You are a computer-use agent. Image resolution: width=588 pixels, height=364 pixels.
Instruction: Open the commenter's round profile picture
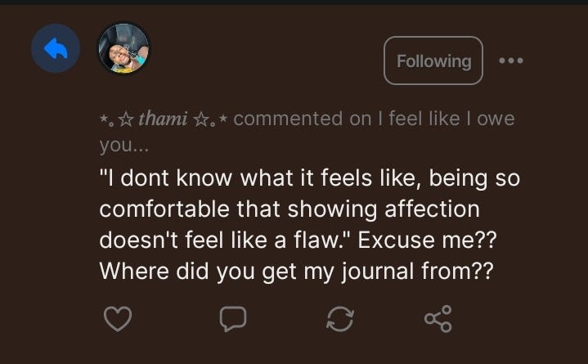click(123, 49)
